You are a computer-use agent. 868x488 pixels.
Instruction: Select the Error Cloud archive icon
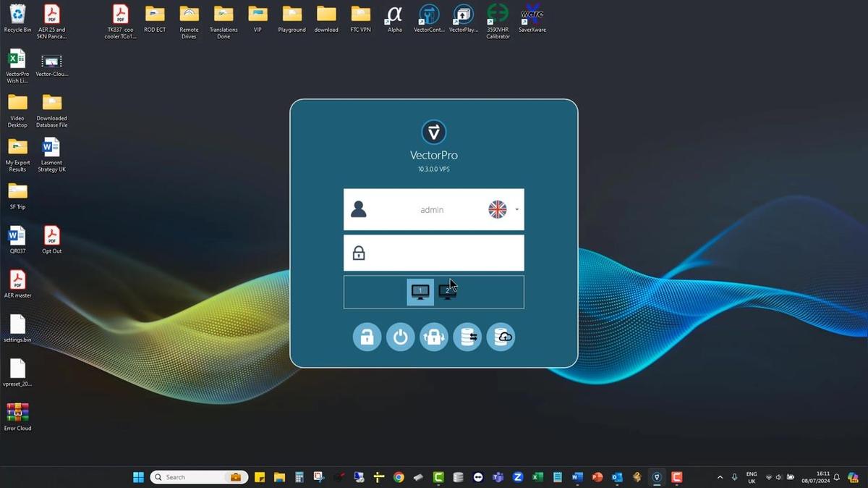pyautogui.click(x=17, y=417)
